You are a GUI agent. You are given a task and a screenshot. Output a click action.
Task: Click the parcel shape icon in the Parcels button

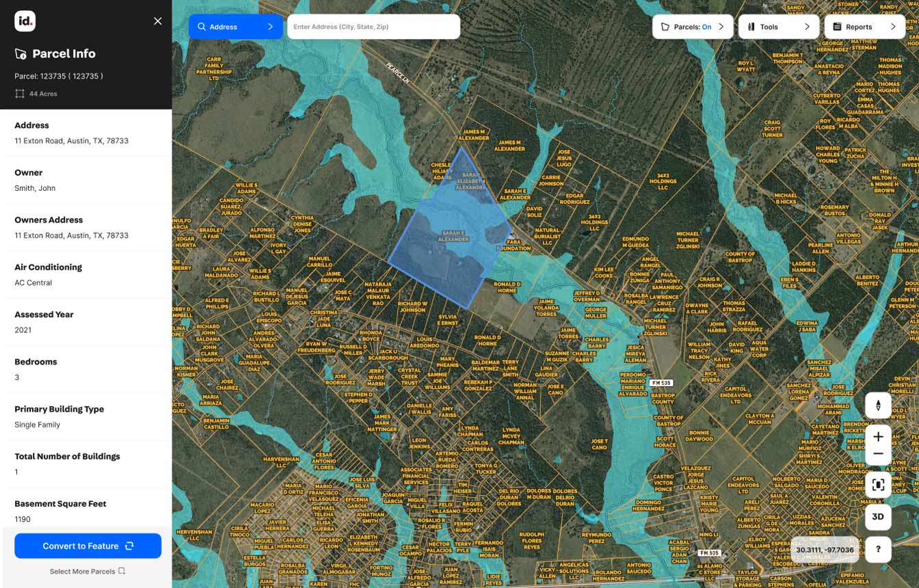click(665, 27)
